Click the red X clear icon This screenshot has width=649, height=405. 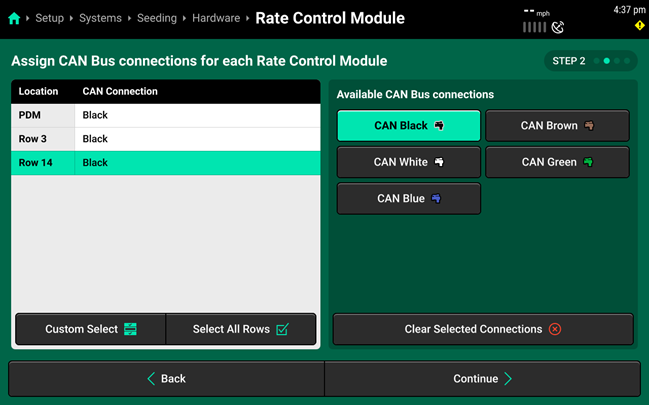[555, 329]
